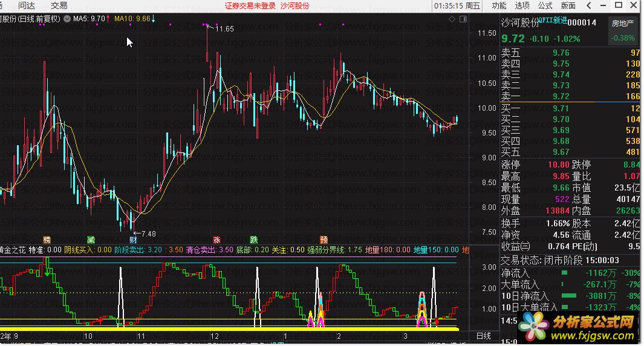Viewport: 644px width, 346px height.
Task: Select the 买五 9.67 bid row
Action: [570, 152]
